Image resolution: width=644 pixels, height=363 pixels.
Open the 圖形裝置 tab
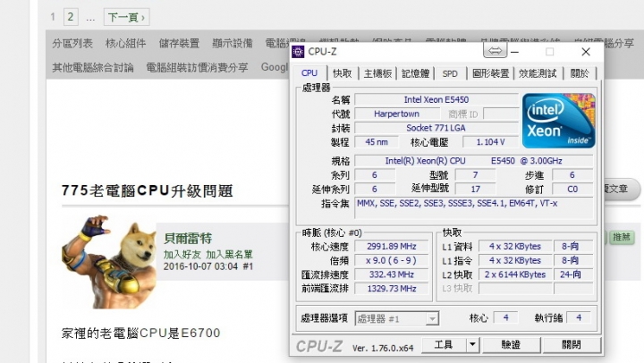[x=490, y=73]
